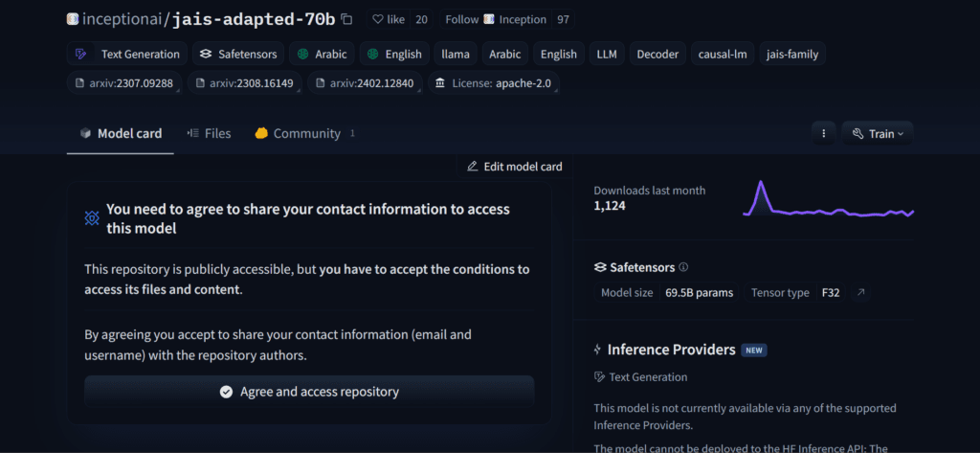Follow the Inception organization
Image resolution: width=980 pixels, height=453 pixels.
(x=496, y=19)
